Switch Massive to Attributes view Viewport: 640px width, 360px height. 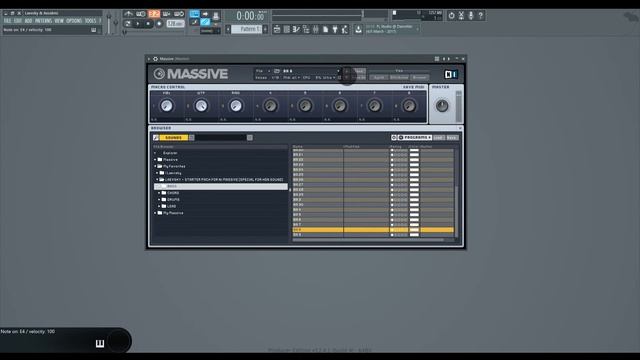click(x=399, y=77)
